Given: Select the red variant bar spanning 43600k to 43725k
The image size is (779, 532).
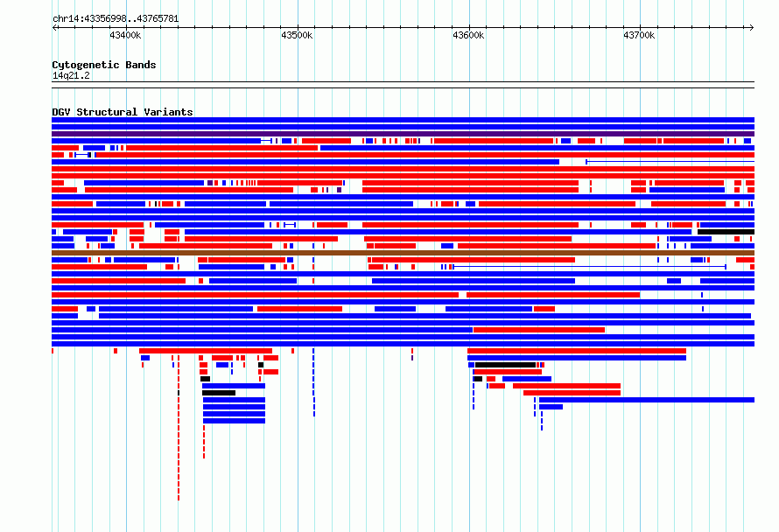Looking at the screenshot, I should 576,351.
